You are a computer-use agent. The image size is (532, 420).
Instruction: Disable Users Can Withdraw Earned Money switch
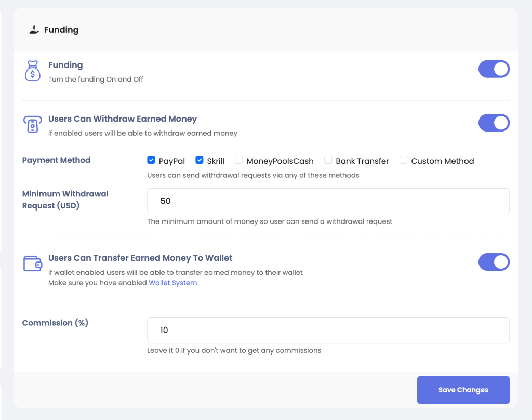[x=494, y=123]
